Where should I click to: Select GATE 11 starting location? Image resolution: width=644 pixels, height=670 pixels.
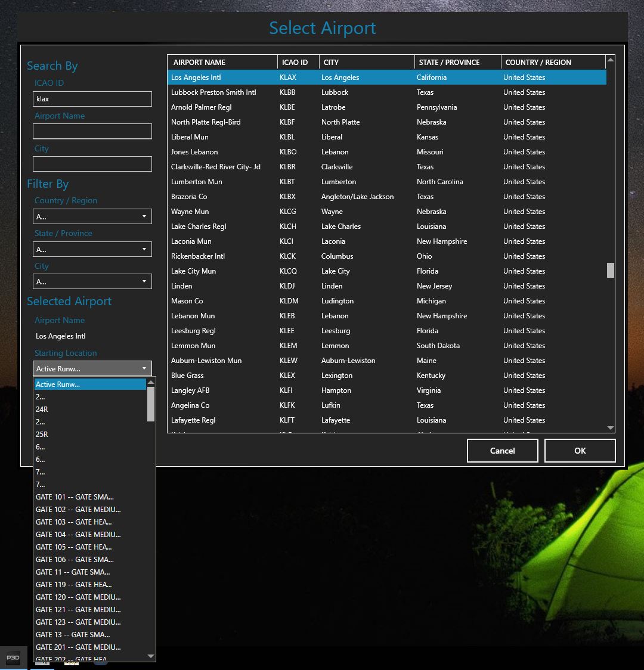[x=89, y=572]
